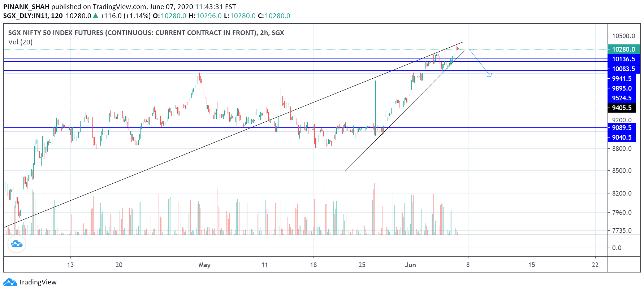Screen dimensions: 644x292
Task: Click the TradingView cloud logo in the chart corner
Action: click(x=17, y=244)
